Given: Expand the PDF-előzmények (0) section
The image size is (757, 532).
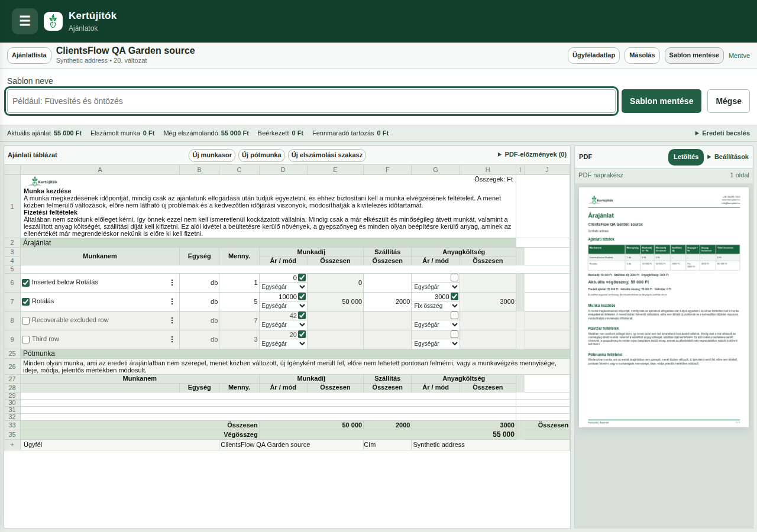Looking at the screenshot, I should [x=532, y=154].
